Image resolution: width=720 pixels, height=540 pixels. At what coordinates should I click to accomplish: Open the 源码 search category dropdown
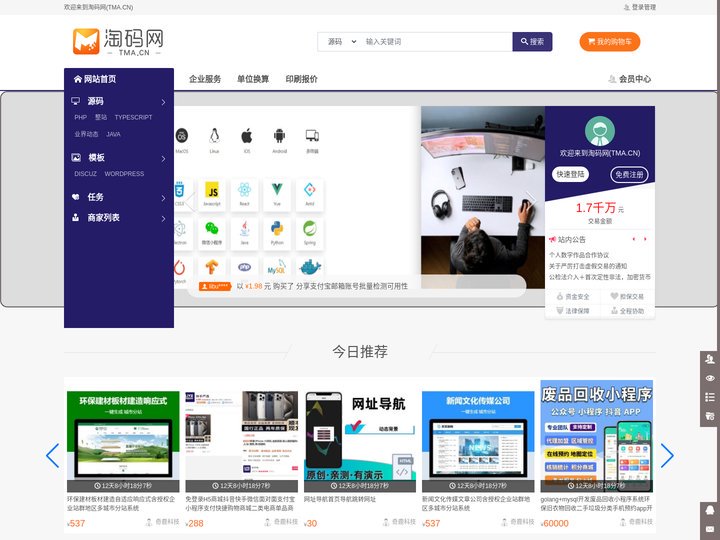pos(342,42)
